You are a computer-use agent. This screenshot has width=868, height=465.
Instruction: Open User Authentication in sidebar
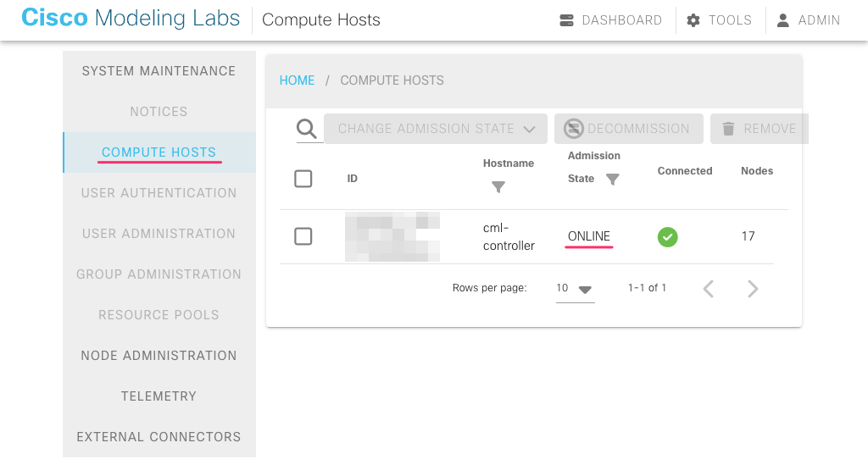point(159,193)
